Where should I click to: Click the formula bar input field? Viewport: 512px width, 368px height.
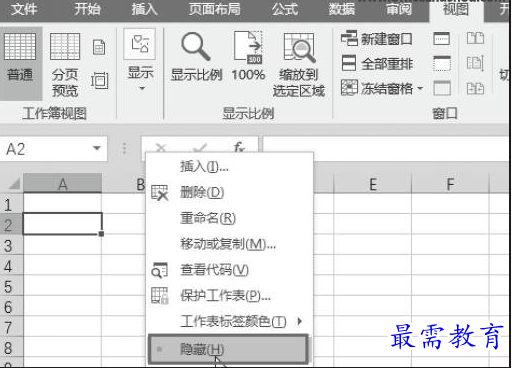coord(387,149)
